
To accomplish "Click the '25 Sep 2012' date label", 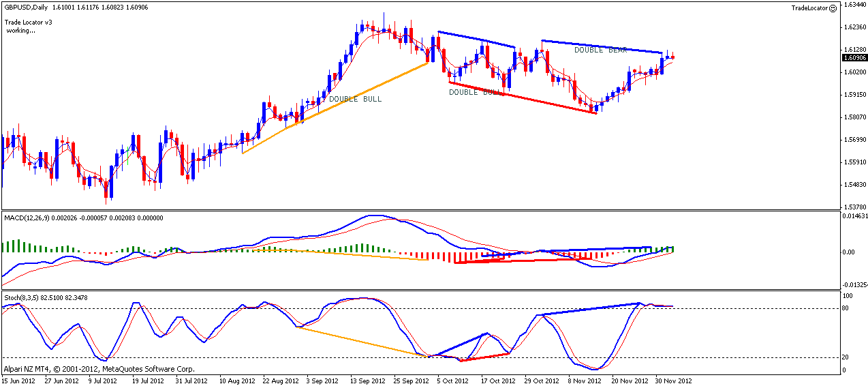I will 412,381.
